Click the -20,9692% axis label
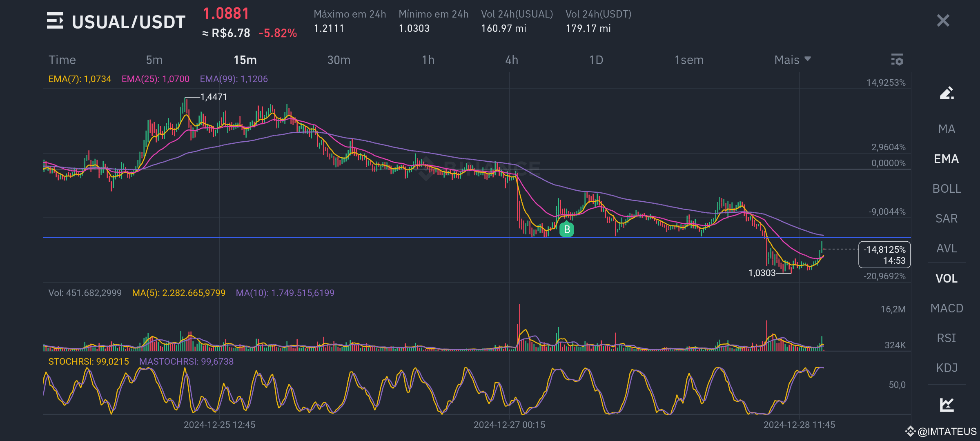Image resolution: width=980 pixels, height=441 pixels. 885,276
